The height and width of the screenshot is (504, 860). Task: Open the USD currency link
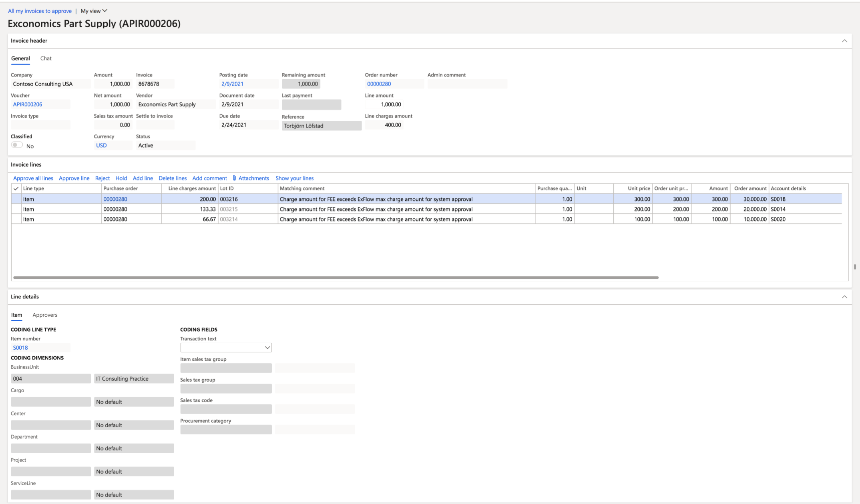pos(101,146)
